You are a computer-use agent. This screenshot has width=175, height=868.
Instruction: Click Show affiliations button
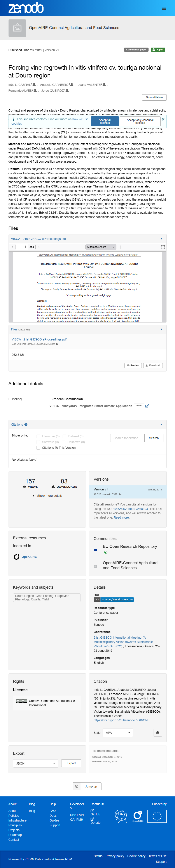(154, 97)
